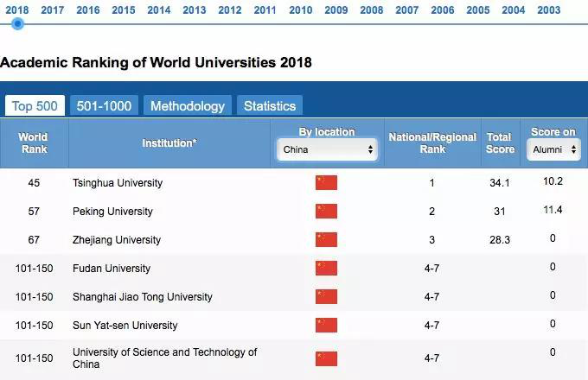Click China flag icon in Fudan University row
Image resolution: width=588 pixels, height=380 pixels.
326,268
